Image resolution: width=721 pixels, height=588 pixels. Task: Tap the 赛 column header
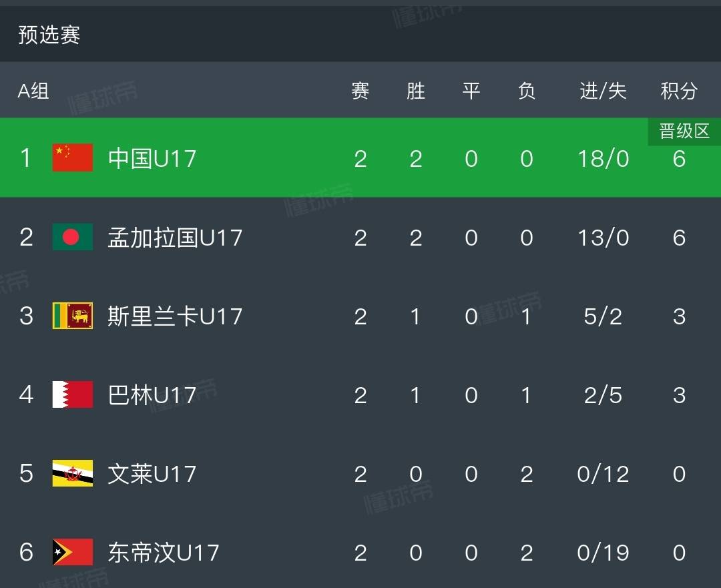point(360,91)
